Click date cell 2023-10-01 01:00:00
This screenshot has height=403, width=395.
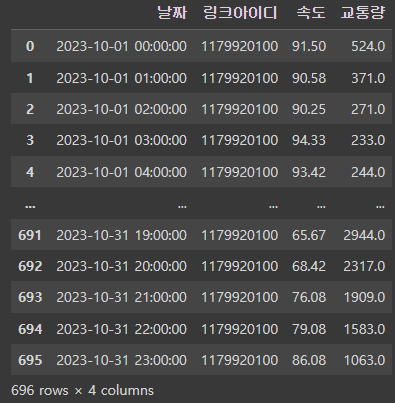point(121,78)
